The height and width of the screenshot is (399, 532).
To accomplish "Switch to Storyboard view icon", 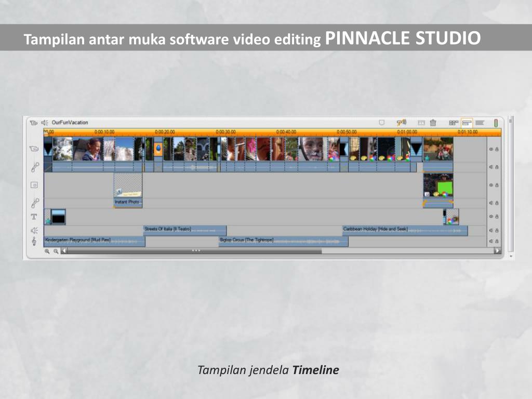I will [454, 123].
